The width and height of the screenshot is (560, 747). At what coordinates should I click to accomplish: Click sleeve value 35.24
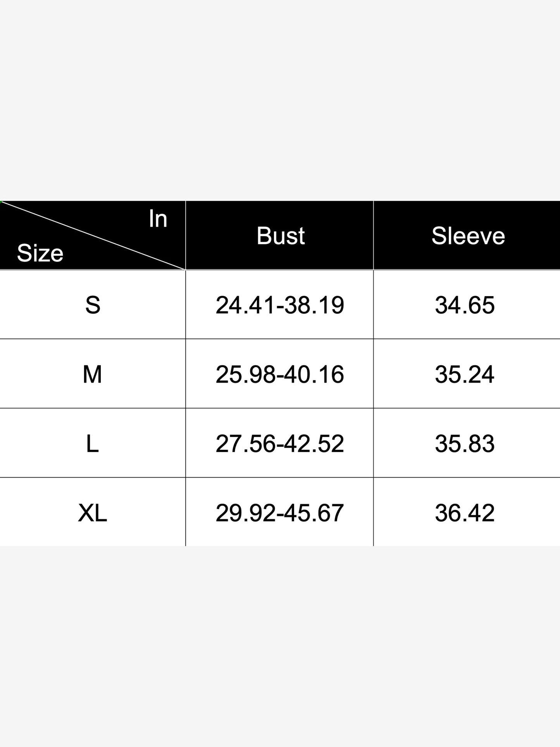click(x=464, y=374)
